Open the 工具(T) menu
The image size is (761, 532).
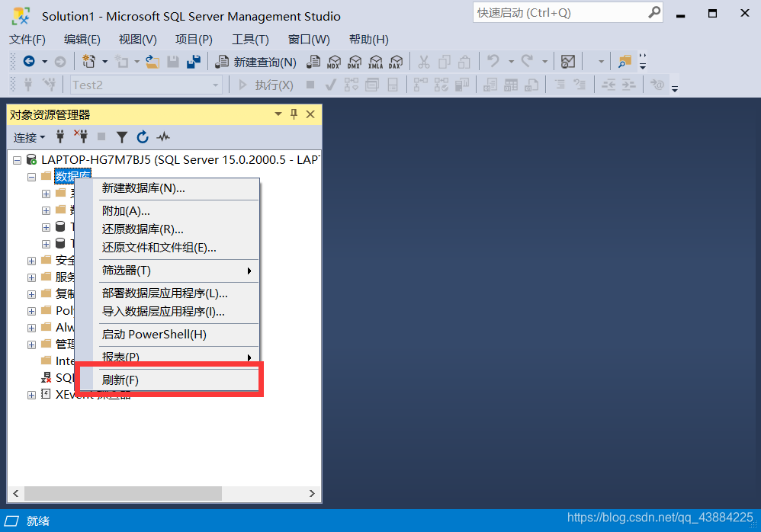click(250, 39)
